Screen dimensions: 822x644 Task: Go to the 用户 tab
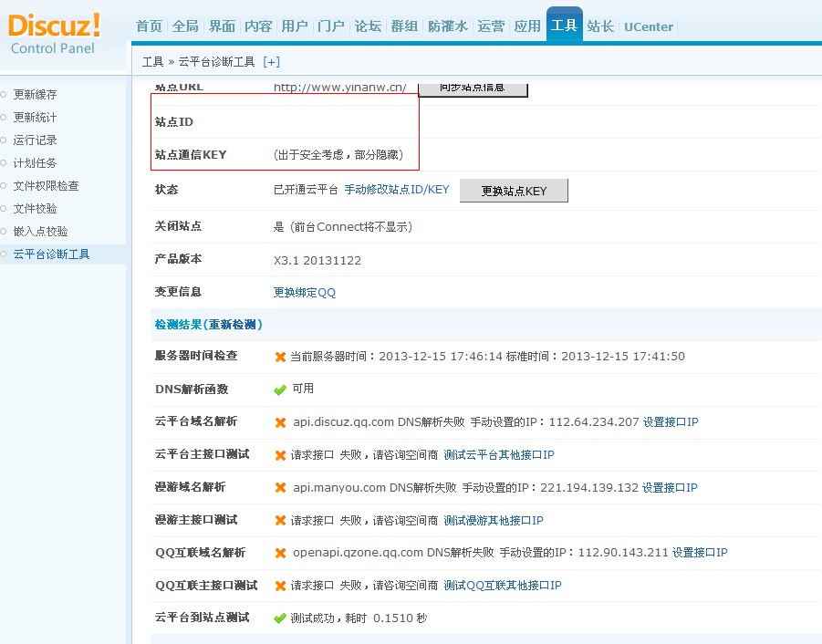tap(295, 26)
